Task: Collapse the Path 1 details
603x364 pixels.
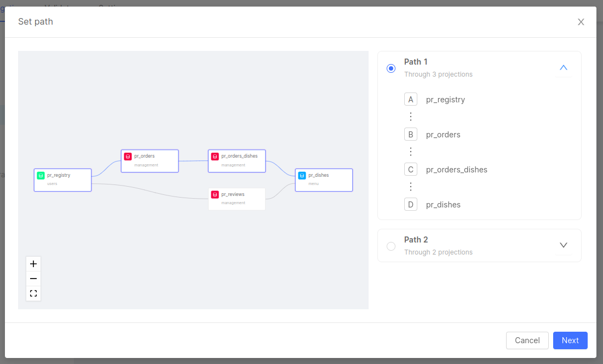Action: pos(564,68)
